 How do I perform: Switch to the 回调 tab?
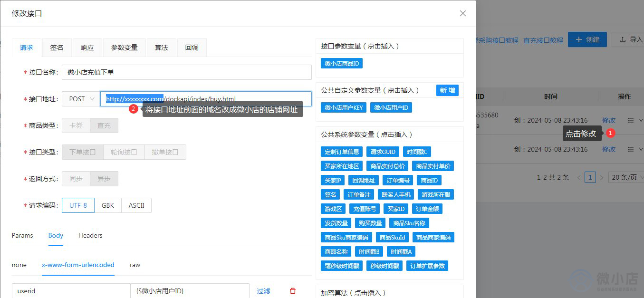[x=192, y=48]
